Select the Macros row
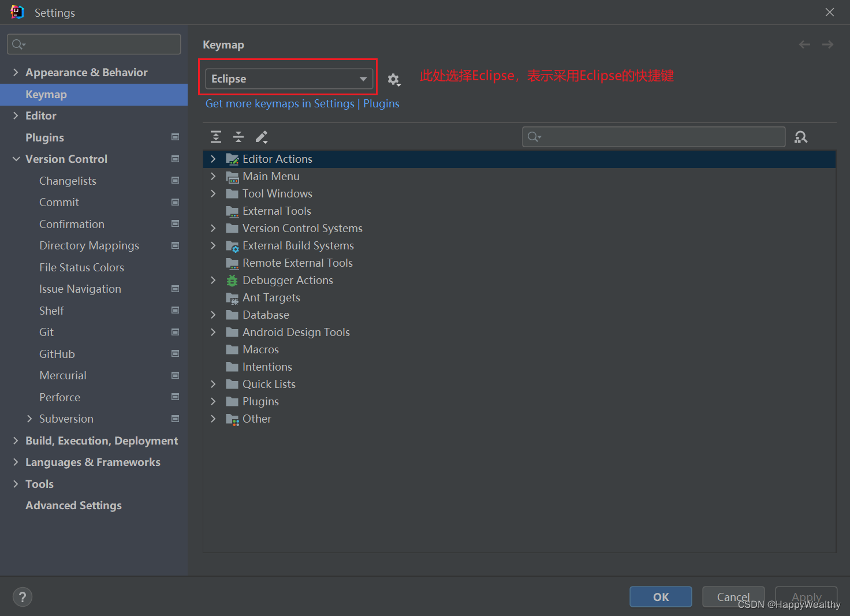This screenshot has width=850, height=616. [x=520, y=349]
